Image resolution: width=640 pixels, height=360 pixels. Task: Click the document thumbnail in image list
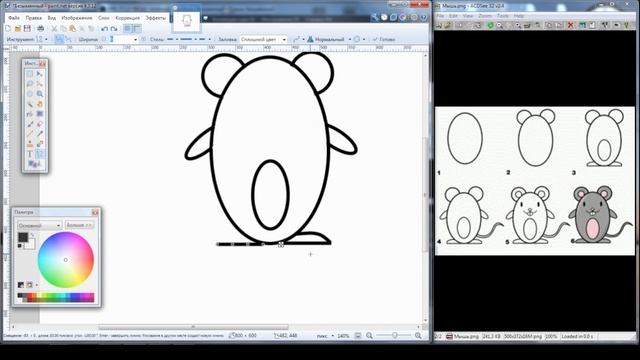pyautogui.click(x=187, y=20)
